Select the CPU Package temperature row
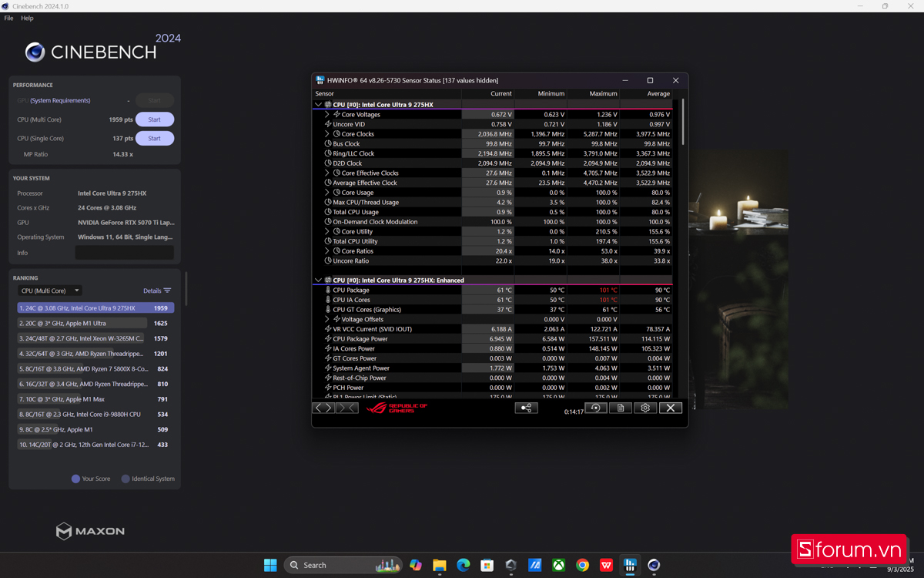The width and height of the screenshot is (924, 578). (492, 290)
